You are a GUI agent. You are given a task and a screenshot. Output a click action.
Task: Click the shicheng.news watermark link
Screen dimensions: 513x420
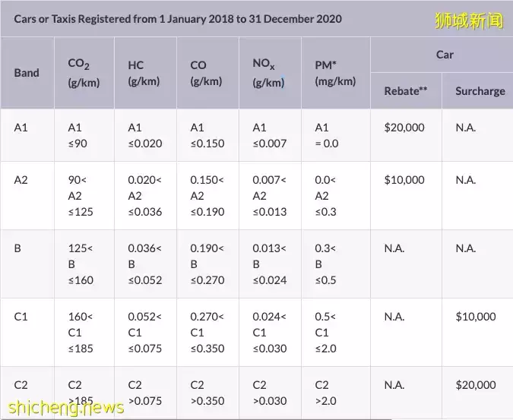click(x=66, y=408)
